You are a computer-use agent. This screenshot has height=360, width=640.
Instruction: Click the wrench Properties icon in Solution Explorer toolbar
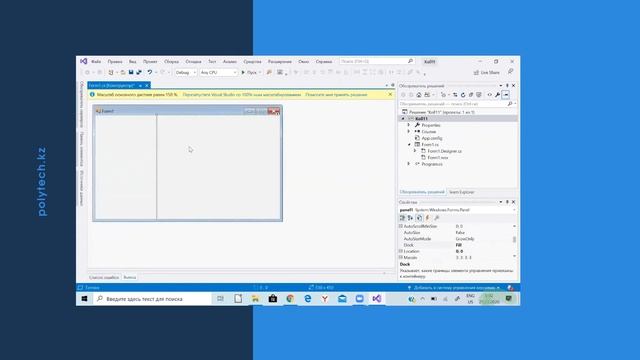(497, 95)
